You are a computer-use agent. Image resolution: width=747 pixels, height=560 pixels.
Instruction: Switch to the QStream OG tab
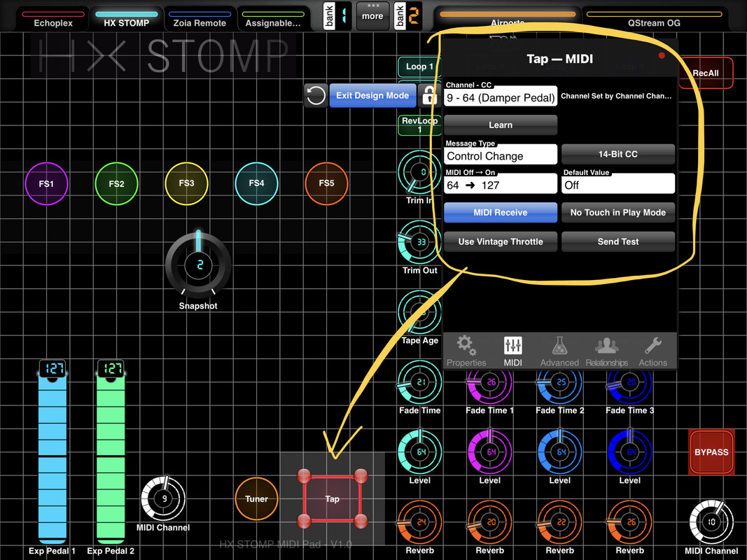tap(654, 19)
